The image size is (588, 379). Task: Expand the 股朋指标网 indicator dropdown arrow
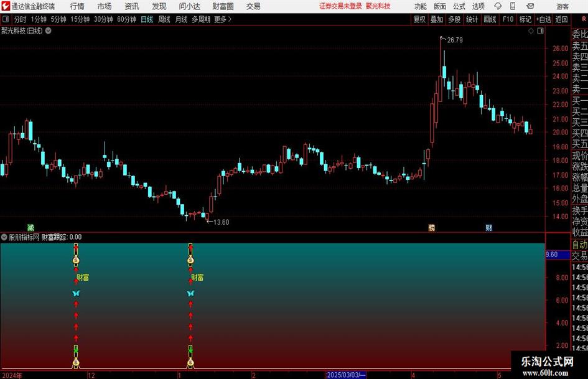click(x=4, y=236)
